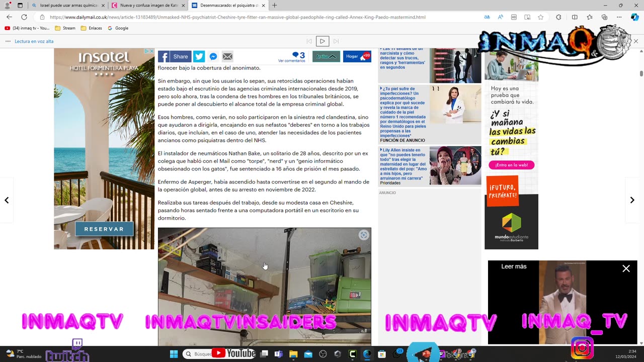Play the read aloud playback button
644x362 pixels.
pos(323,41)
